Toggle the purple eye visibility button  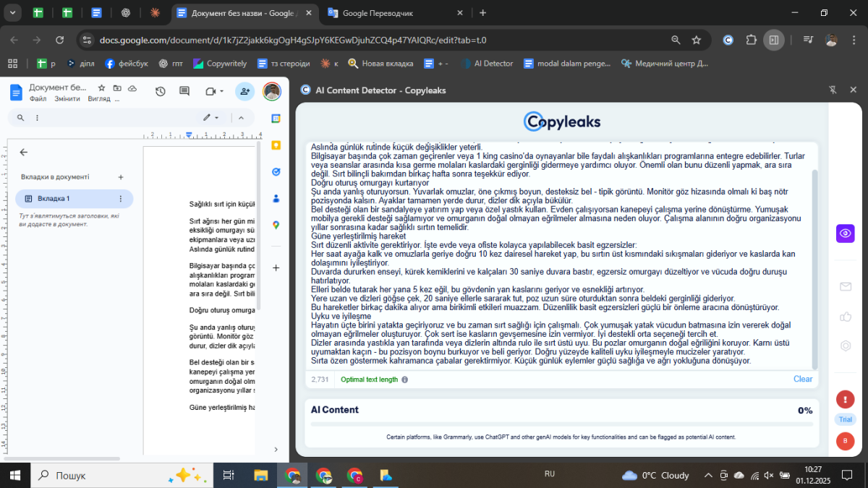click(x=845, y=234)
